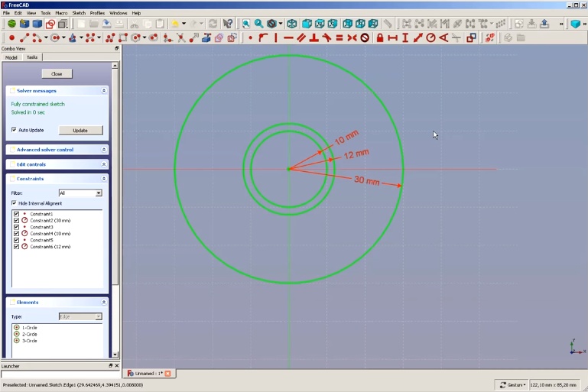Toggle the Auto Update checkbox
588x392 pixels.
click(x=14, y=130)
